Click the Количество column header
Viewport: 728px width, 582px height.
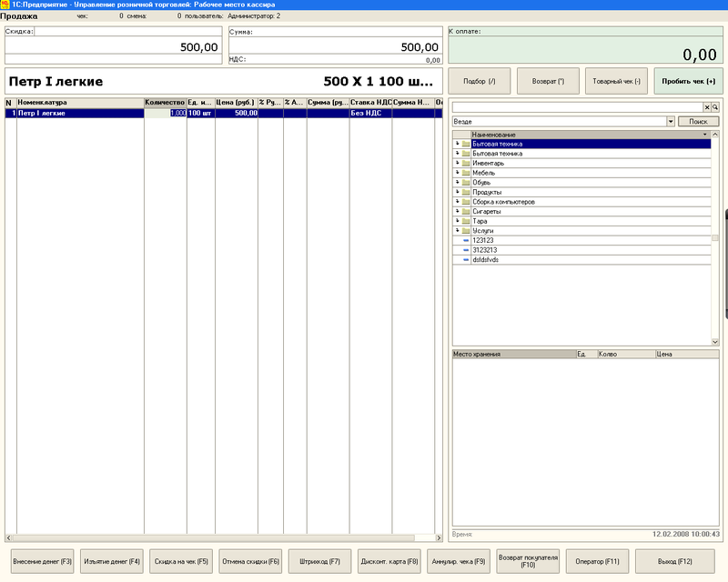[166, 103]
